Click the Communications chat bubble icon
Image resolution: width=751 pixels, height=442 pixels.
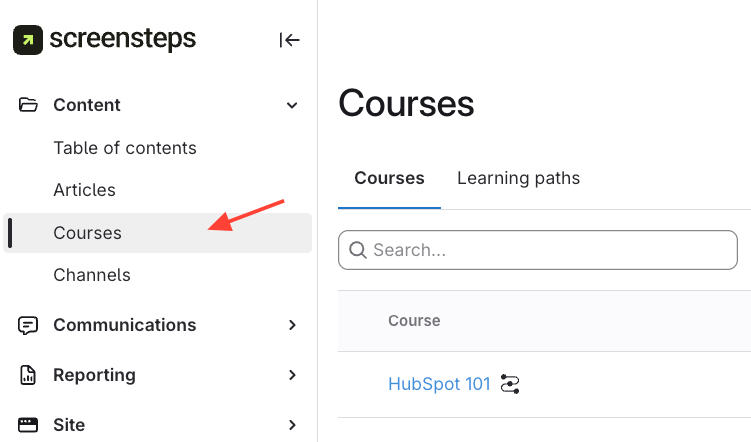pyautogui.click(x=28, y=325)
